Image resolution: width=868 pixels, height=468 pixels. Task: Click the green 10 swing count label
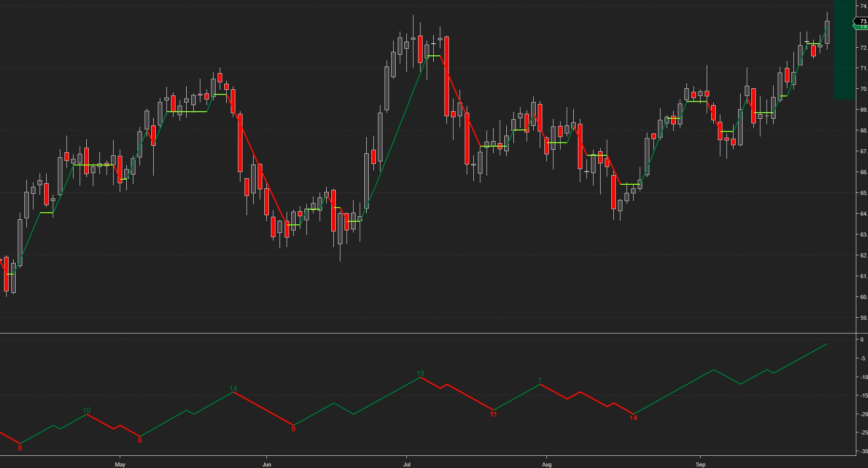pyautogui.click(x=87, y=410)
